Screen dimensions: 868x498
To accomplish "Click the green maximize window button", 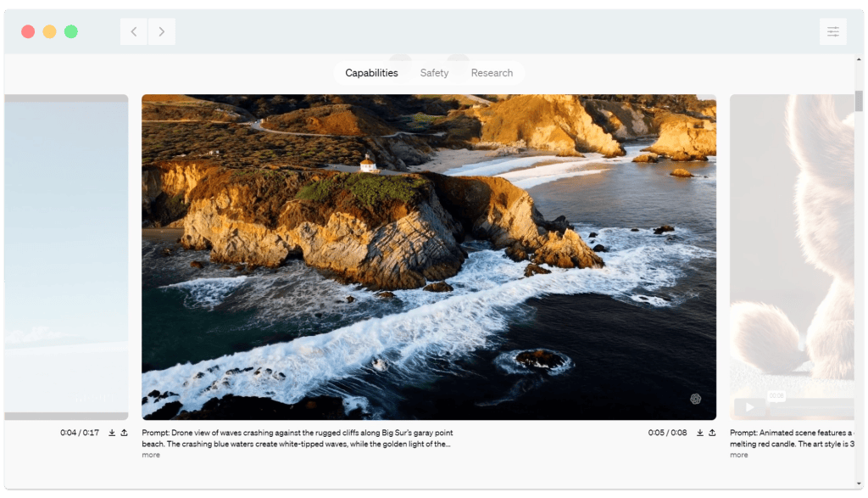I will tap(71, 31).
